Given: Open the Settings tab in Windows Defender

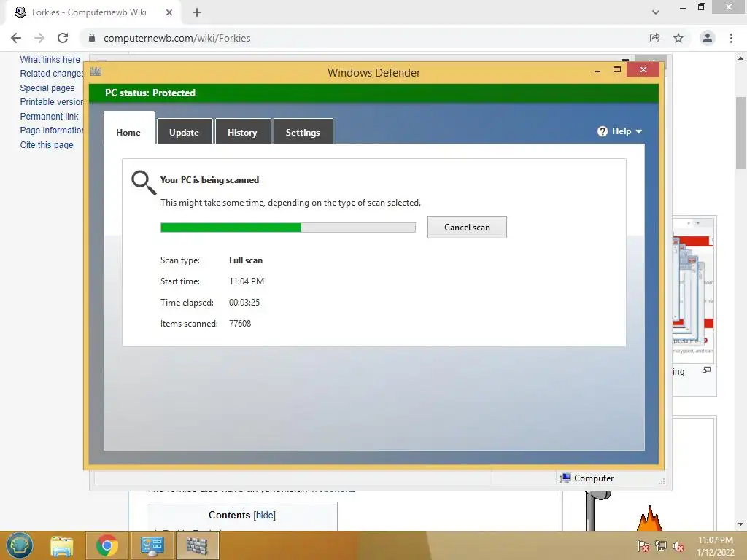Looking at the screenshot, I should [x=303, y=132].
